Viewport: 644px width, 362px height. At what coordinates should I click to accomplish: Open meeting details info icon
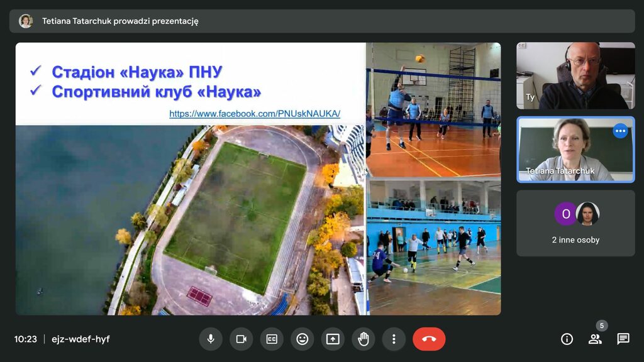pyautogui.click(x=567, y=339)
